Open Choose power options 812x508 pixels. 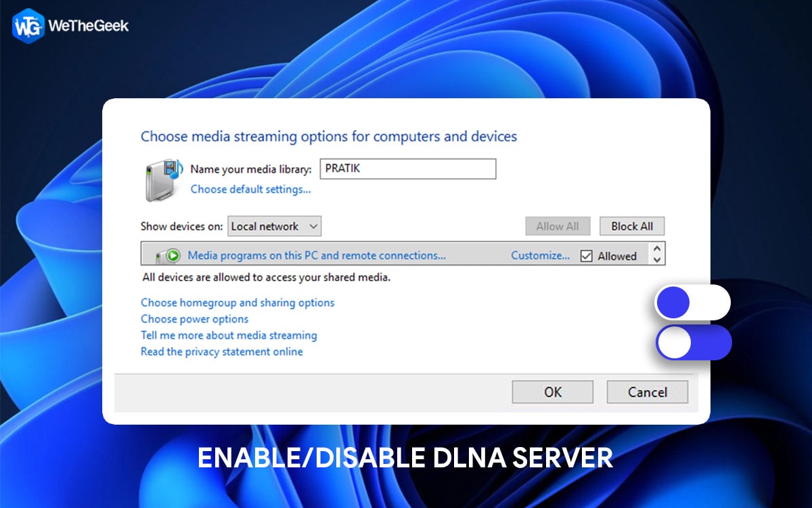tap(194, 318)
